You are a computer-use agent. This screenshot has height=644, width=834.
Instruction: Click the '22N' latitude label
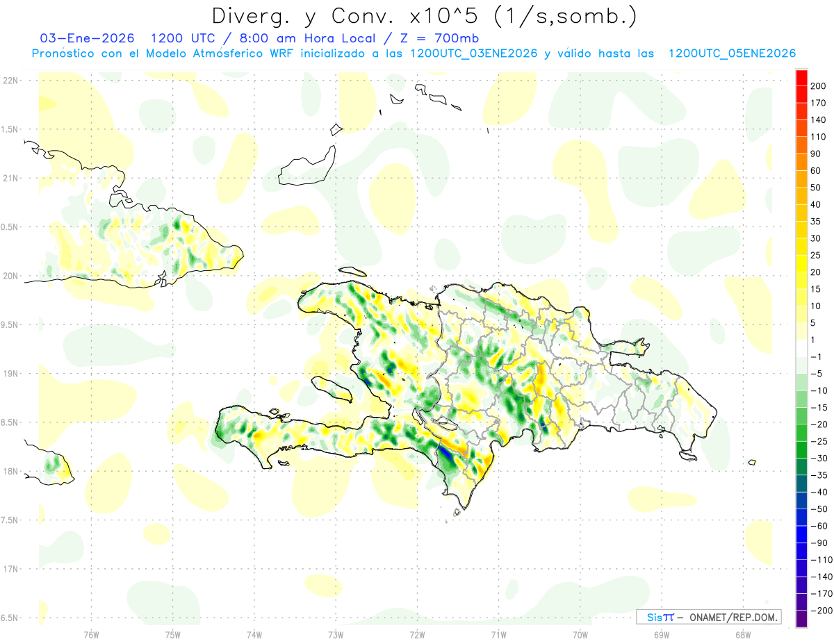pos(10,80)
